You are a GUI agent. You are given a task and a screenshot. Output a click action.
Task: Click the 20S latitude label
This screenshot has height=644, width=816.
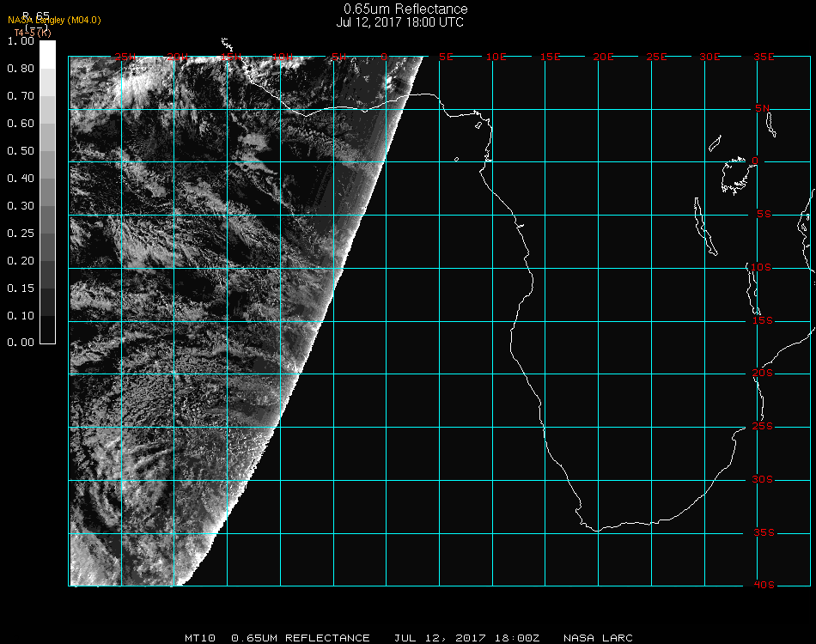pyautogui.click(x=763, y=374)
